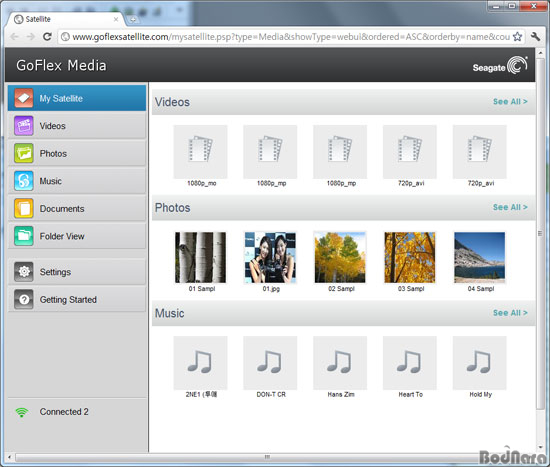Open the 1080p_mo video file

pos(200,152)
